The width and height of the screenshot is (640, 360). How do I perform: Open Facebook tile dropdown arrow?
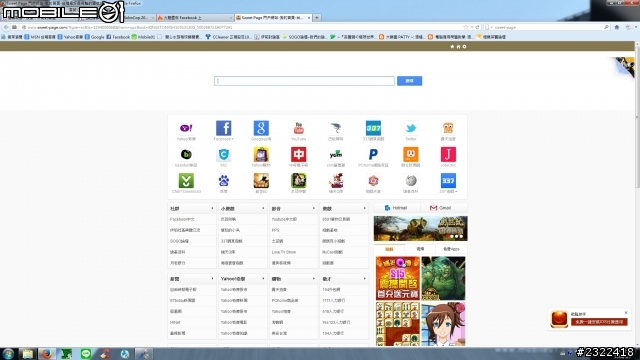pyautogui.click(x=233, y=139)
